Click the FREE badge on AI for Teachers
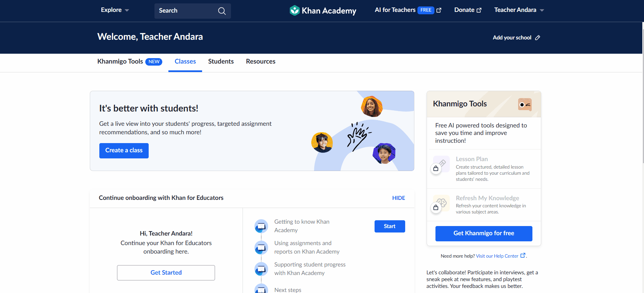This screenshot has height=293, width=644. 426,10
